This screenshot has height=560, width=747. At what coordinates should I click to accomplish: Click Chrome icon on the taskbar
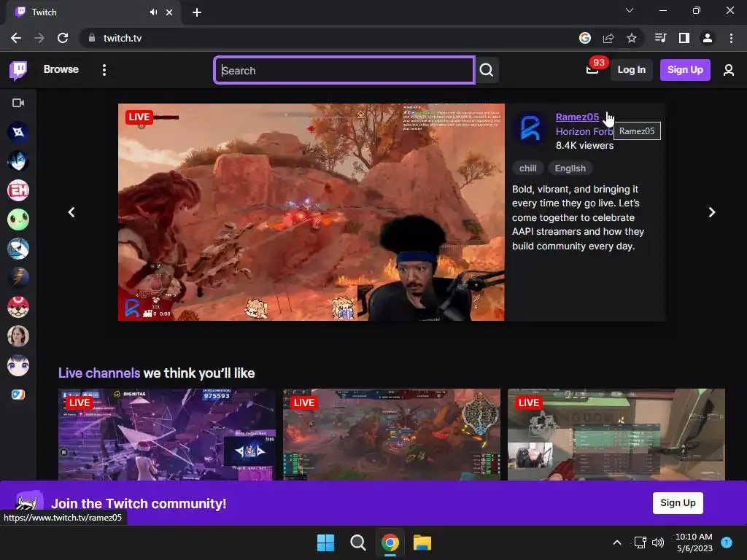(390, 542)
